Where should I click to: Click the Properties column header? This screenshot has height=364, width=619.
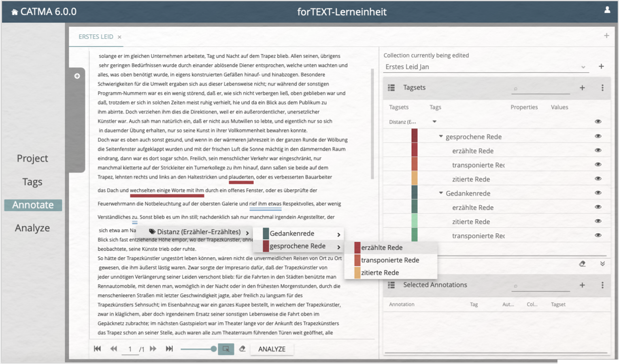coord(524,107)
